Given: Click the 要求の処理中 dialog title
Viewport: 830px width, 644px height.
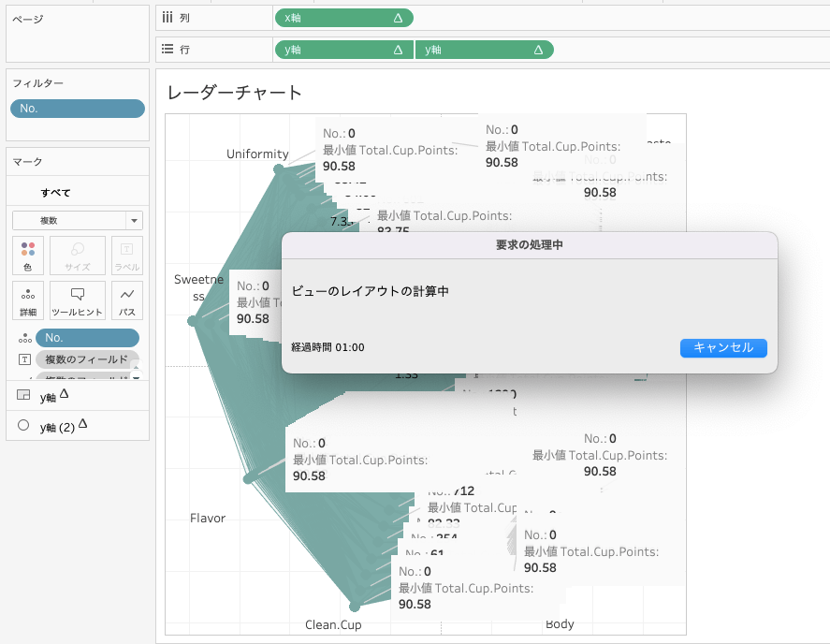Looking at the screenshot, I should click(x=530, y=245).
